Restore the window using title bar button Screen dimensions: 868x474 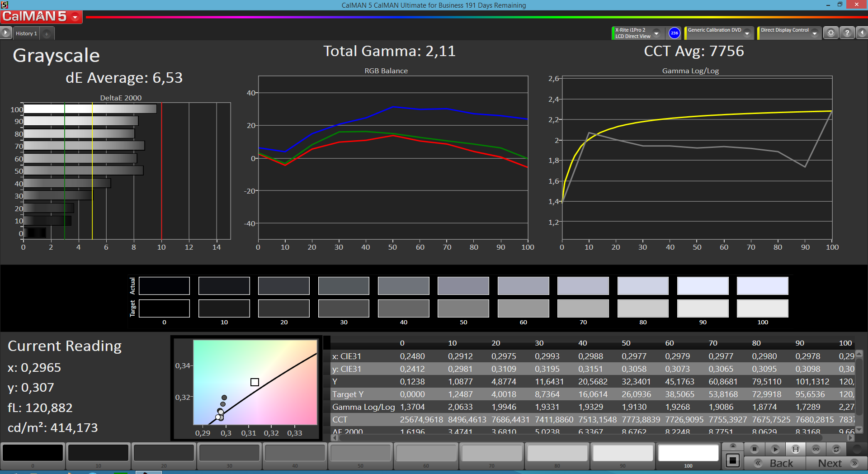(x=840, y=5)
